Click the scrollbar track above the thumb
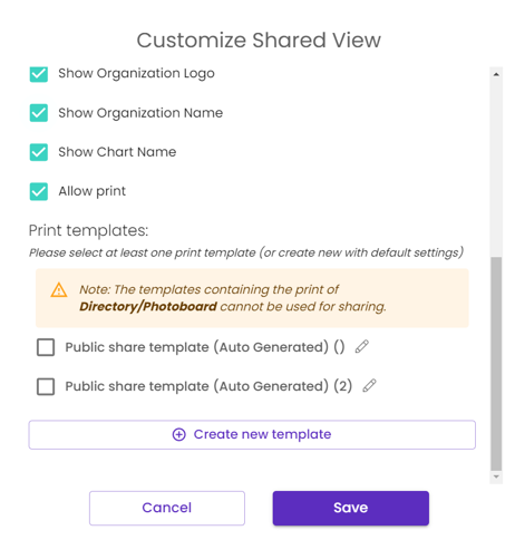Screen dimensions: 521x533 (x=496, y=168)
